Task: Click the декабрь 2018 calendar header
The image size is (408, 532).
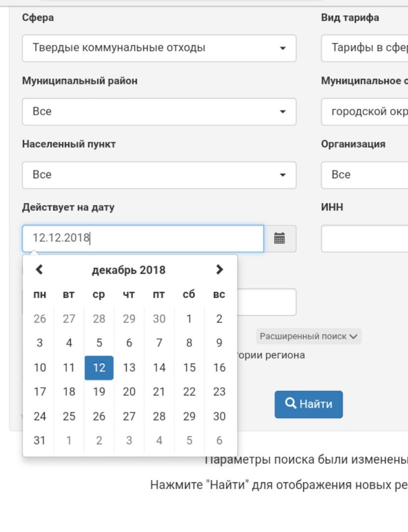Action: coord(128,270)
